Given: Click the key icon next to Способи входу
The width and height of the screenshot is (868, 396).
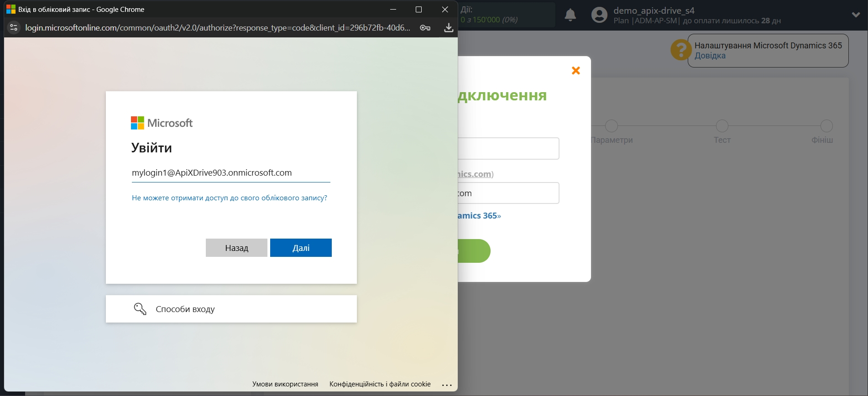Looking at the screenshot, I should [140, 309].
